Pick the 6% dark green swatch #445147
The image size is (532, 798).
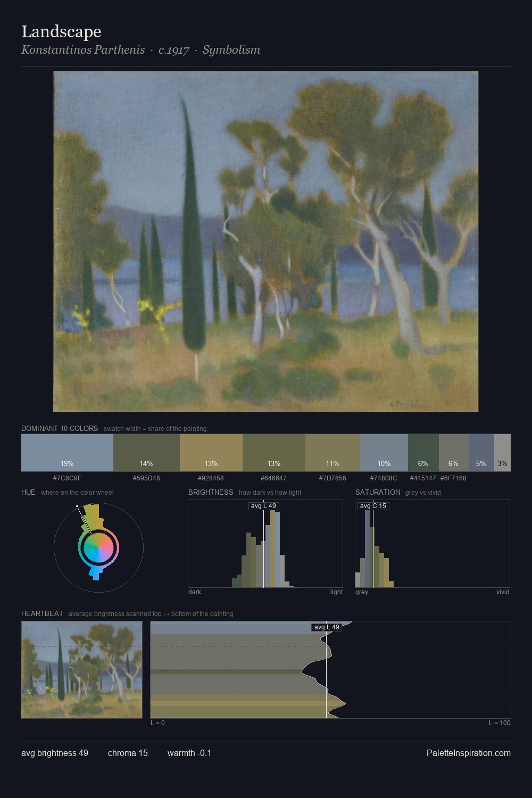pos(423,453)
